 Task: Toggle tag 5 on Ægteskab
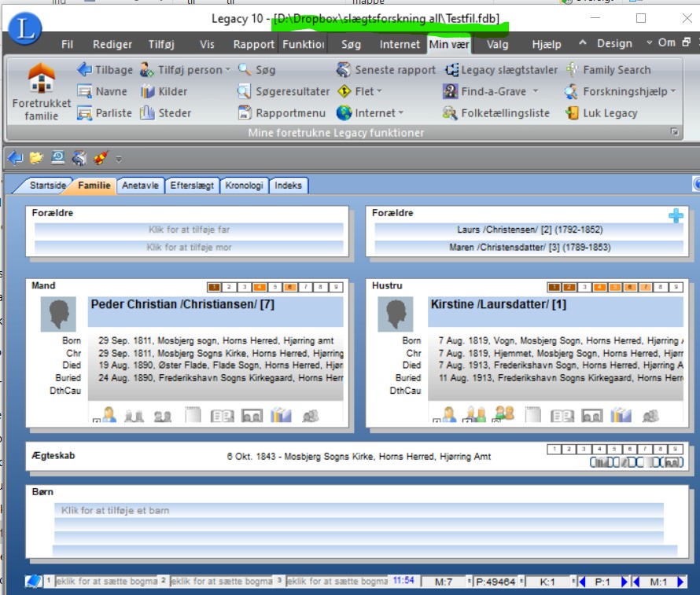click(x=614, y=449)
